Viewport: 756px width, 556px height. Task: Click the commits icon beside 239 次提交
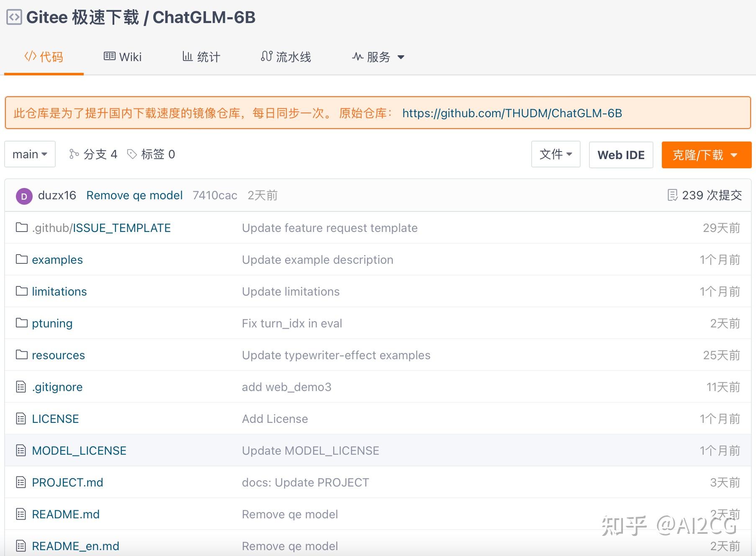pyautogui.click(x=673, y=195)
